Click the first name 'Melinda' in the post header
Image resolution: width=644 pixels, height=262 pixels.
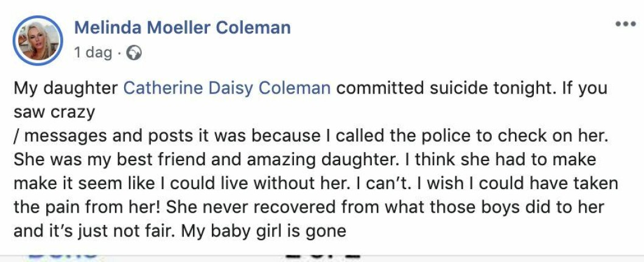coord(108,27)
